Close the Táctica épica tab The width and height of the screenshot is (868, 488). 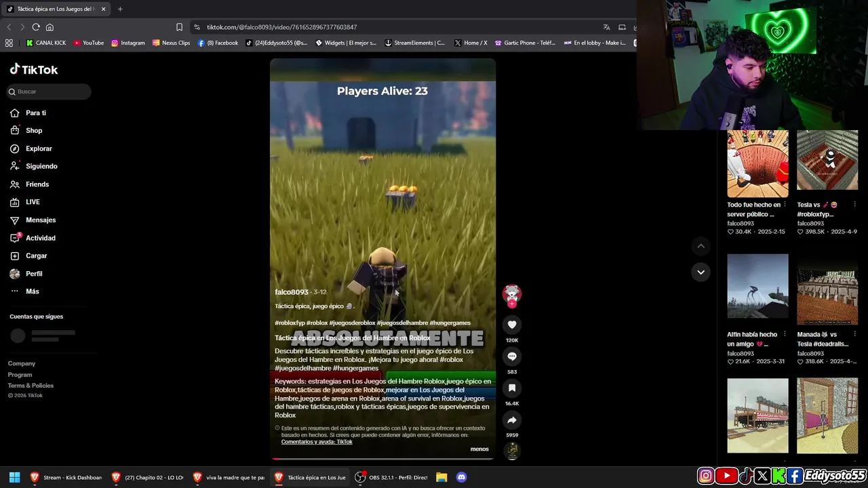point(103,9)
